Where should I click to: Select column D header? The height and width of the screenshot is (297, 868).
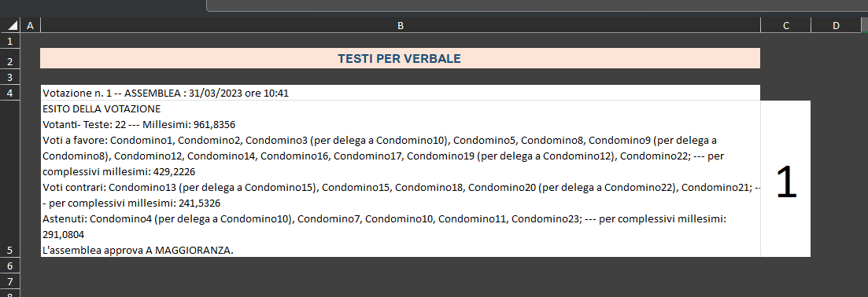[x=836, y=25]
